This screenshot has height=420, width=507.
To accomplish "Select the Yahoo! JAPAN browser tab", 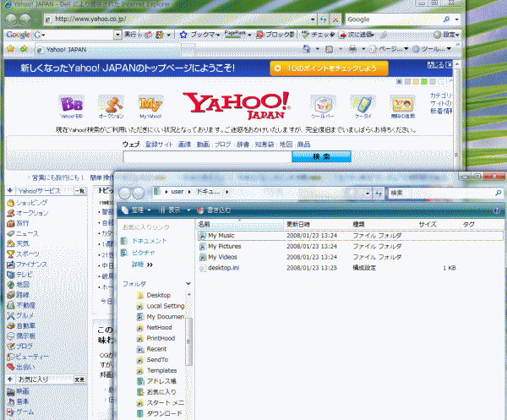I will [x=107, y=50].
